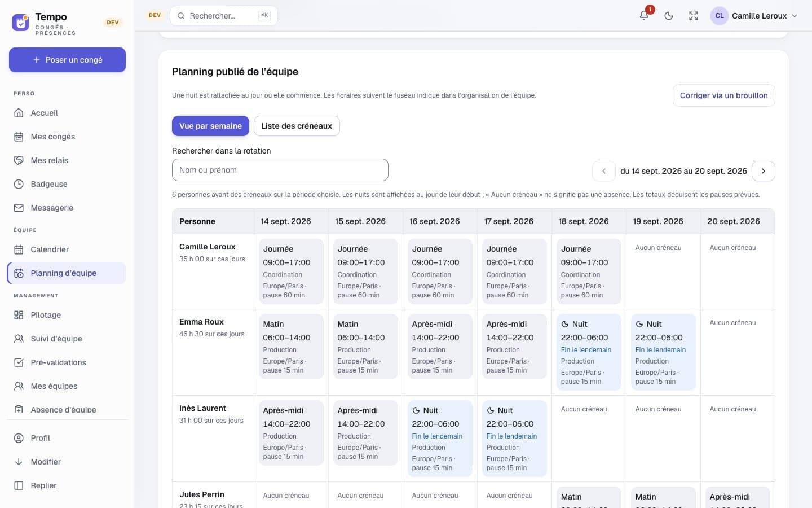The height and width of the screenshot is (508, 812).
Task: Click the CL user avatar
Action: click(x=720, y=16)
